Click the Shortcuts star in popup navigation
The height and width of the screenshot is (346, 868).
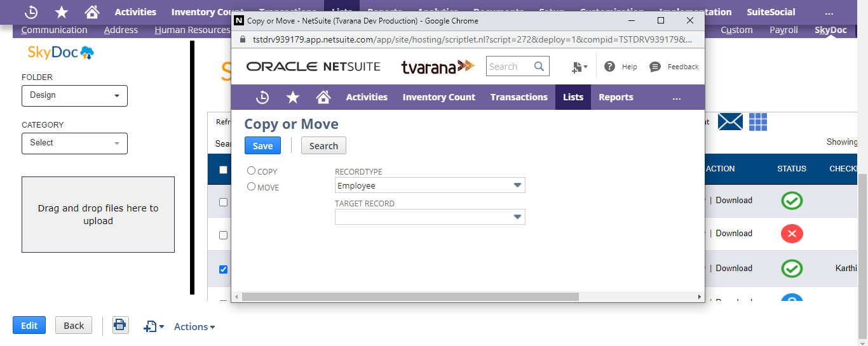(293, 97)
